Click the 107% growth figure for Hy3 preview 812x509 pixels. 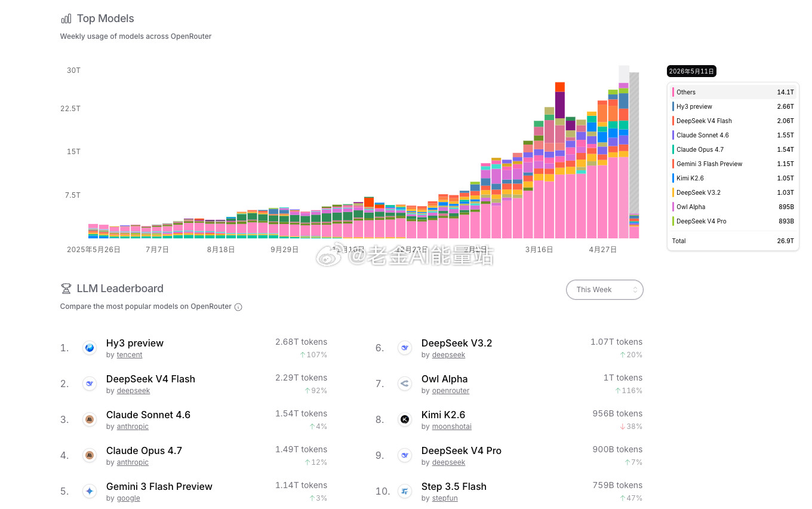[313, 355]
